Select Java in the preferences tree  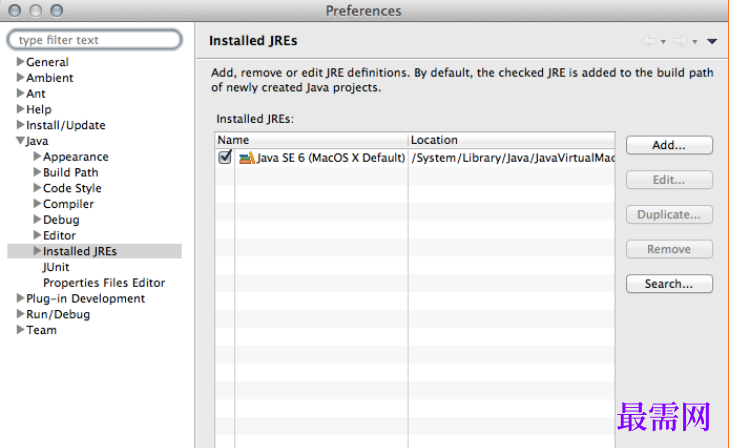[x=37, y=141]
